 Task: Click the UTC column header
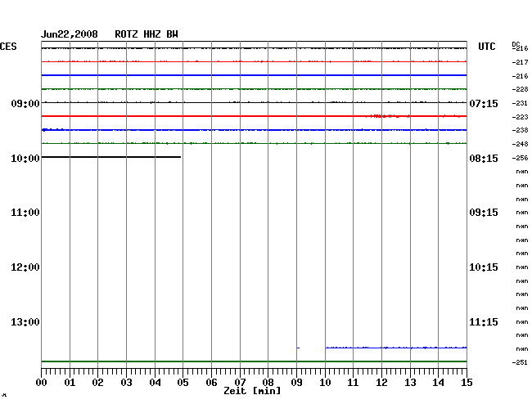(x=486, y=47)
